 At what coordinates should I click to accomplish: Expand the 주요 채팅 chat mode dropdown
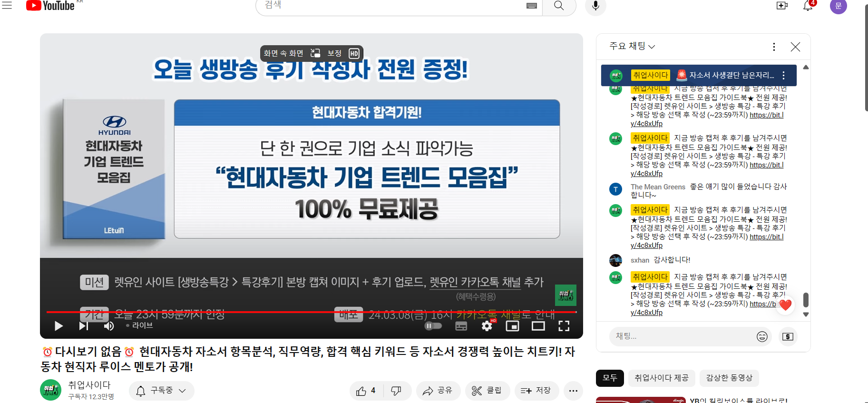pos(632,46)
